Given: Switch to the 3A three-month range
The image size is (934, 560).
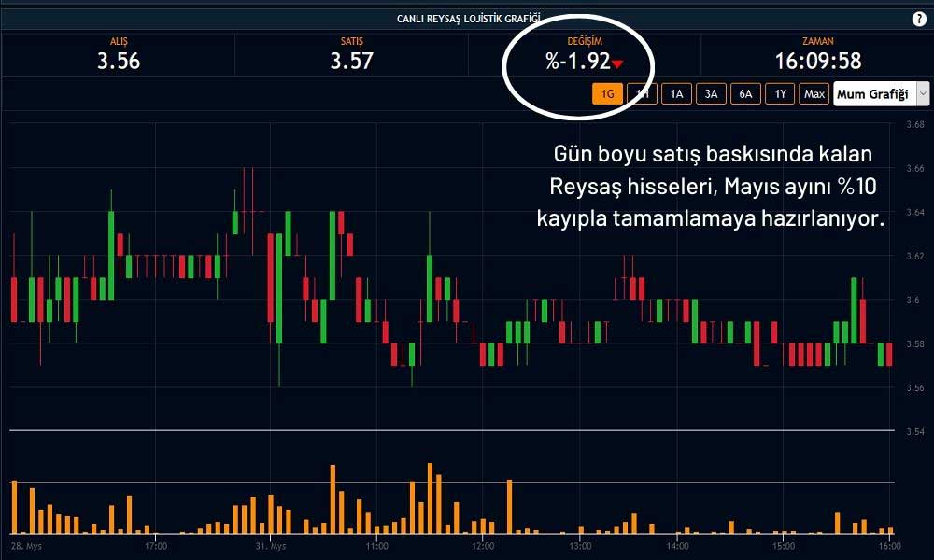Looking at the screenshot, I should click(x=711, y=94).
